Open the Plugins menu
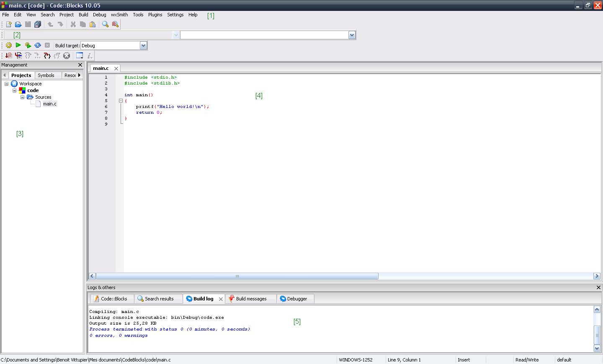This screenshot has width=603, height=364. coord(155,15)
